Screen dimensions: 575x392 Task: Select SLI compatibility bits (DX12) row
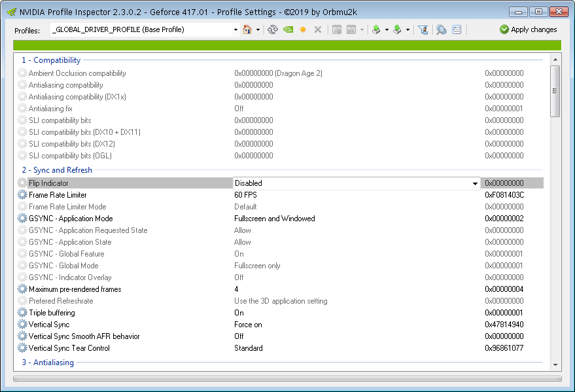280,144
